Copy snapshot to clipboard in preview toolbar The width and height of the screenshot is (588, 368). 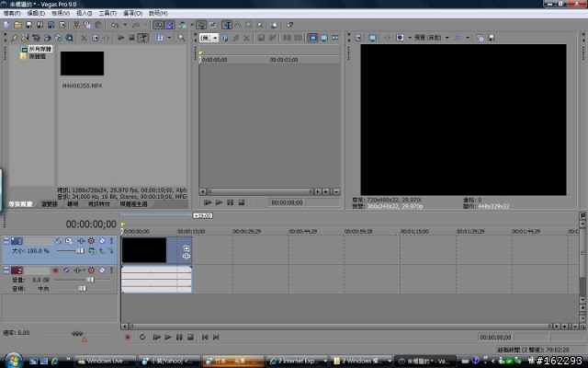coord(480,38)
